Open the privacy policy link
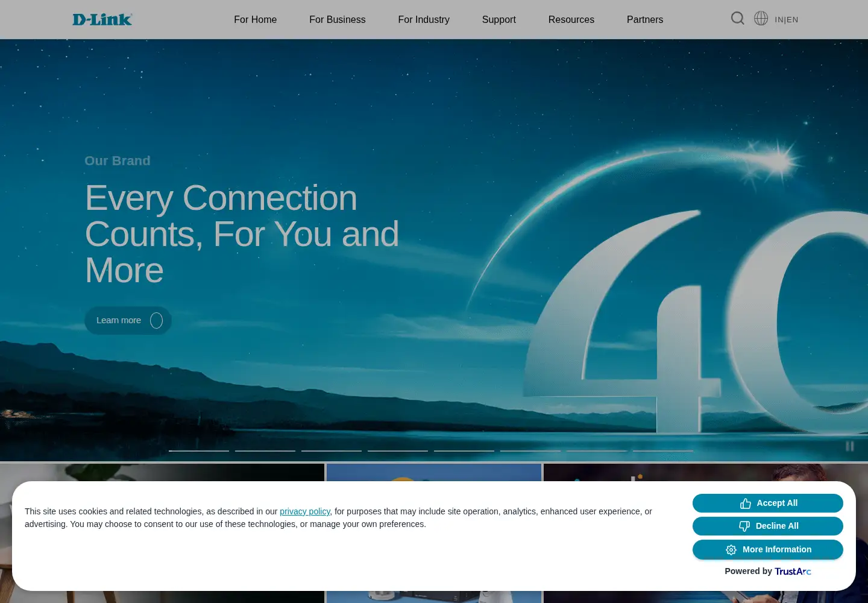Image resolution: width=868 pixels, height=603 pixels. tap(305, 511)
